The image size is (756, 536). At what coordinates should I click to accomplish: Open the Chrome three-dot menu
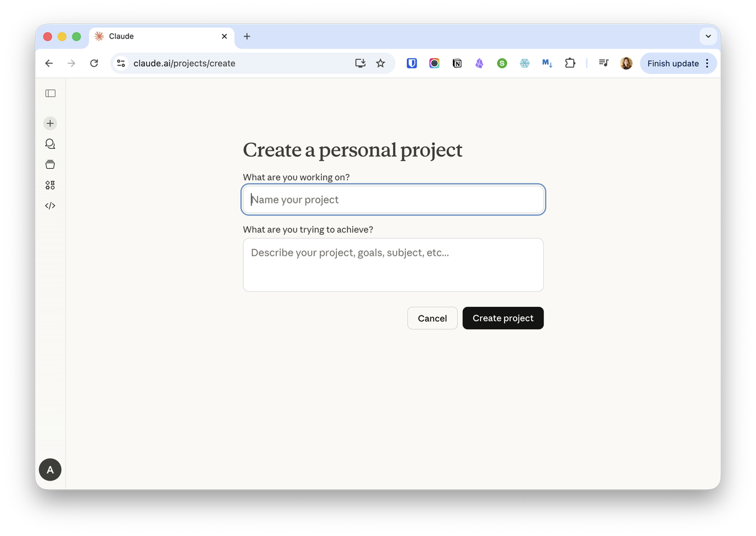pyautogui.click(x=707, y=63)
